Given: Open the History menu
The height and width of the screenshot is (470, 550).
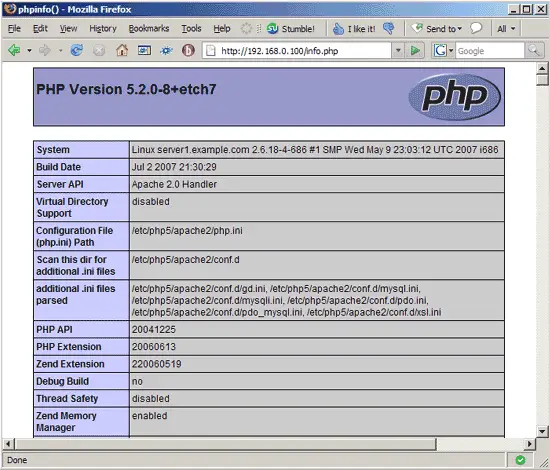Looking at the screenshot, I should click(103, 28).
